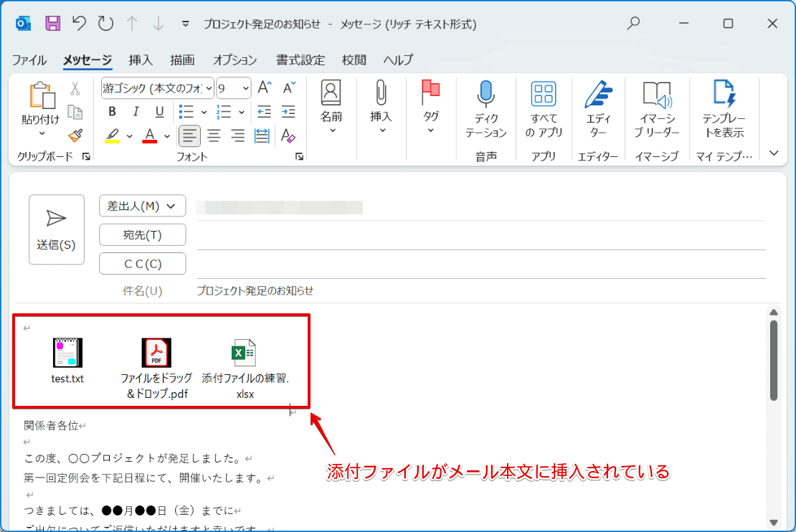Apply the red font color swatch
The image size is (796, 532).
pyautogui.click(x=150, y=135)
